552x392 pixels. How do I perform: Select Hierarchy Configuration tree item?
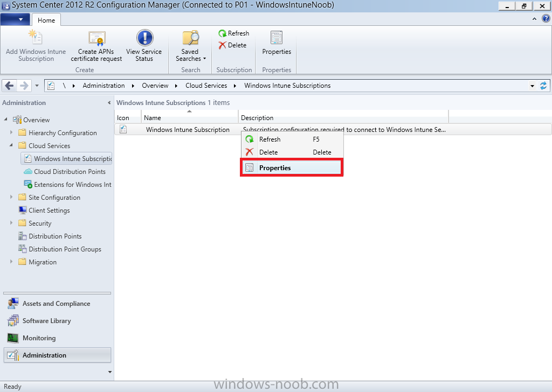(x=63, y=133)
